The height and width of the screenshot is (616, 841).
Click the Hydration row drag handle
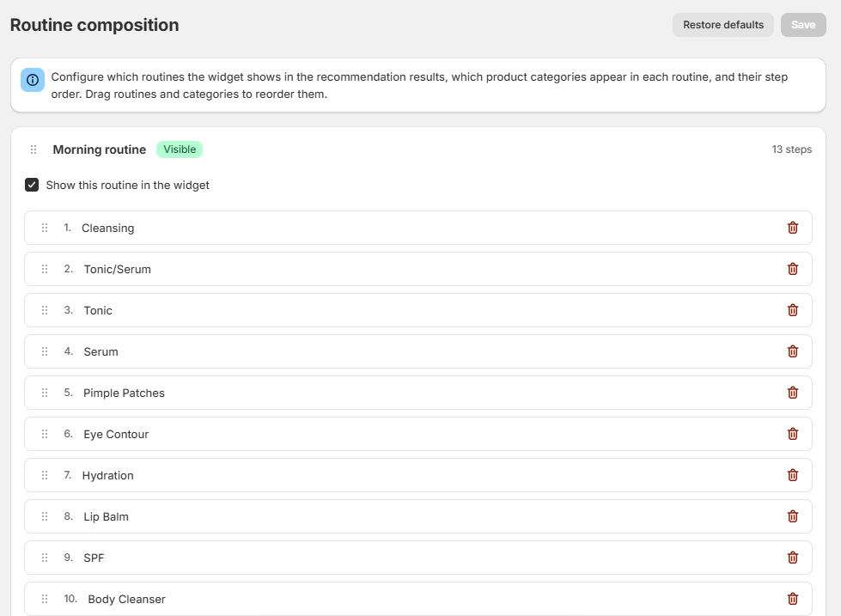pos(45,475)
